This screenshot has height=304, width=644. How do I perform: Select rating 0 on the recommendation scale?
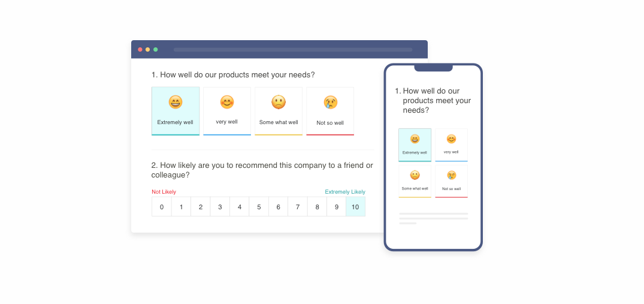(x=161, y=207)
